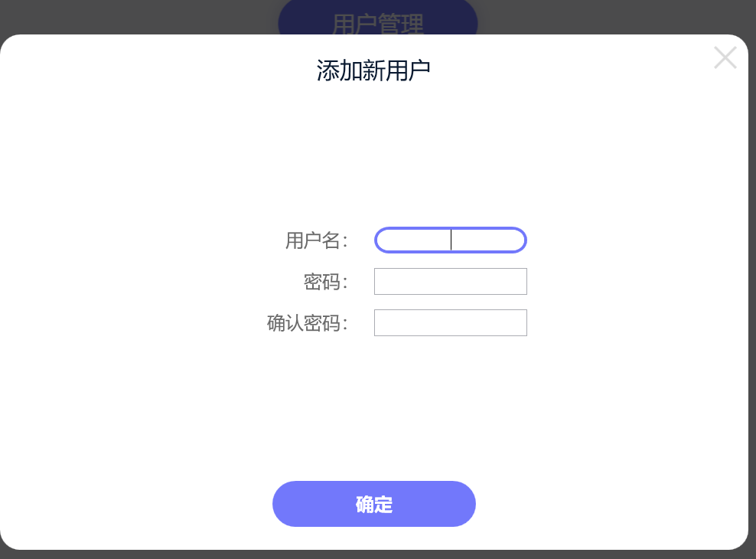The image size is (756, 559).
Task: Select the 密码 input box
Action: [x=451, y=281]
